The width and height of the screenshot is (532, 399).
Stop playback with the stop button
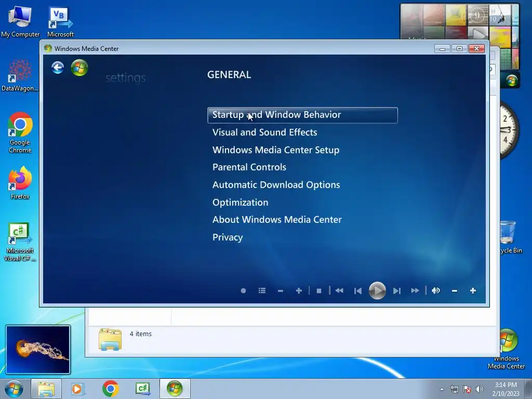[319, 291]
